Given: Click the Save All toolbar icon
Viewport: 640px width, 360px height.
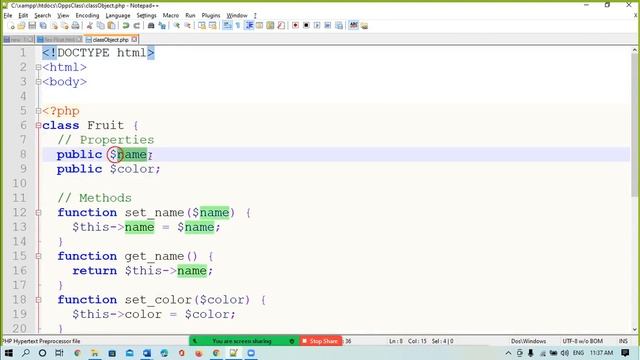Looking at the screenshot, I should pos(43,26).
